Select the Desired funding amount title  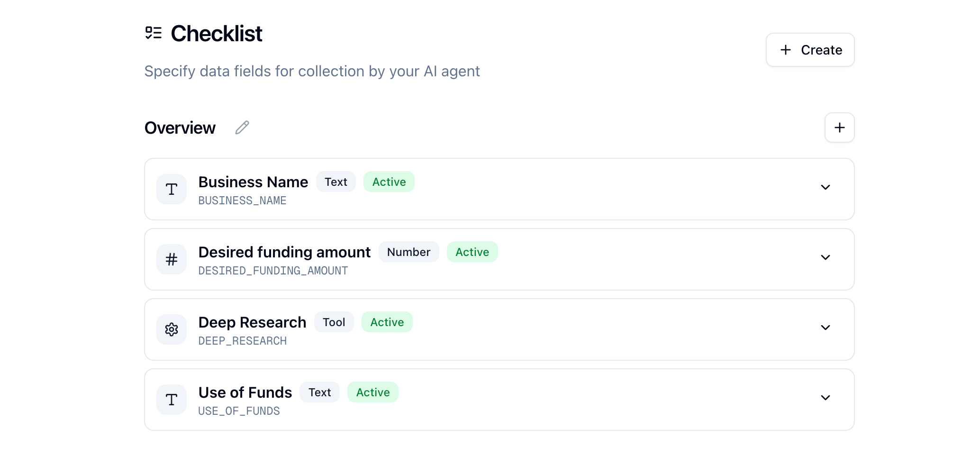(284, 252)
